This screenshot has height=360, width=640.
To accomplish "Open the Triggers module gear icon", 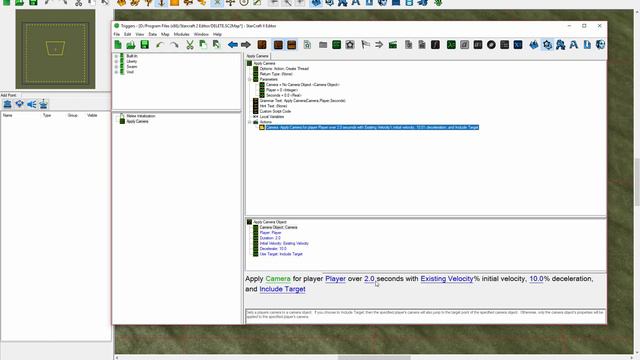I will (547, 45).
